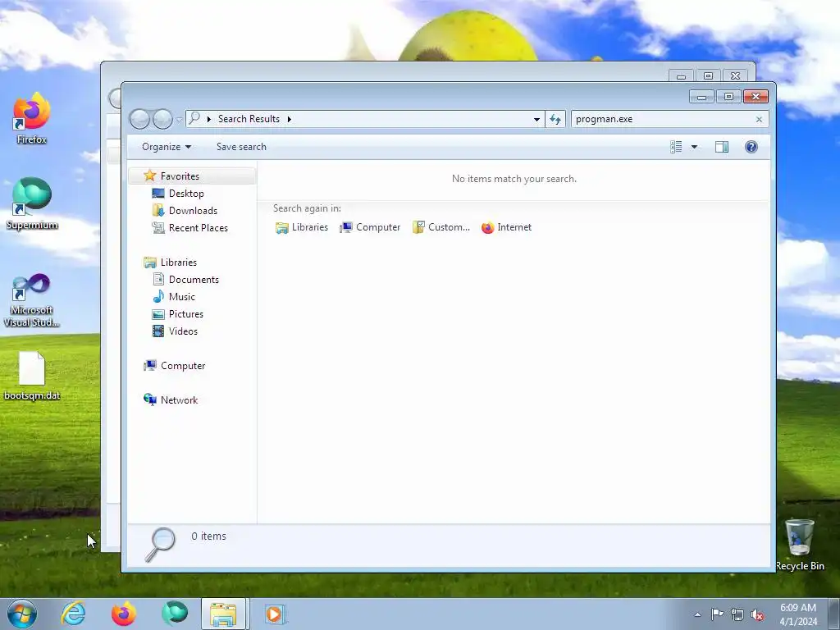Open the Organize menu
Image resolution: width=840 pixels, height=630 pixels.
[x=166, y=147]
